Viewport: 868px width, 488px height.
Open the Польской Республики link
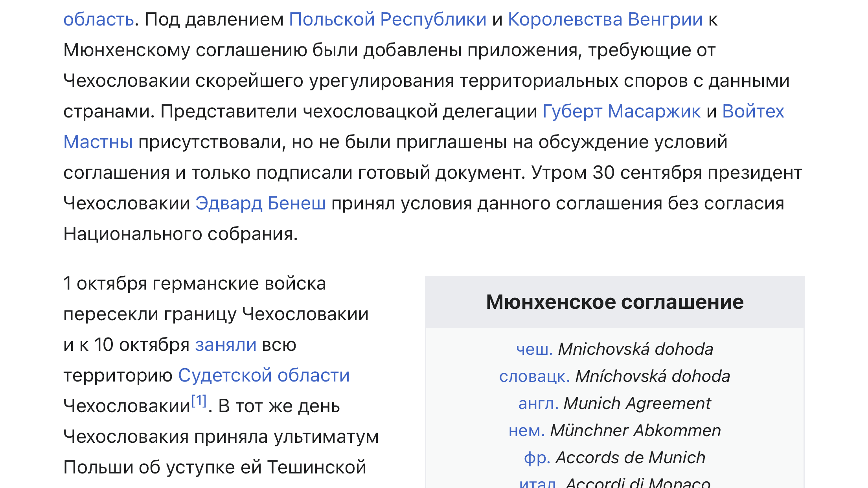pyautogui.click(x=388, y=19)
